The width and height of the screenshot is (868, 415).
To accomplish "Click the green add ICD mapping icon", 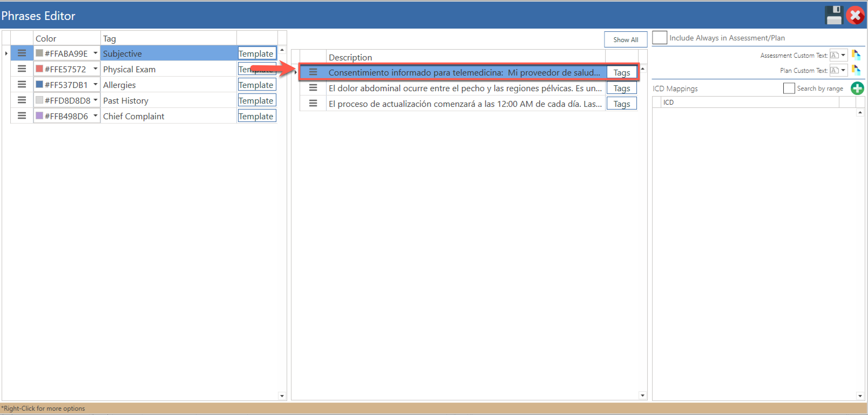I will pyautogui.click(x=857, y=88).
